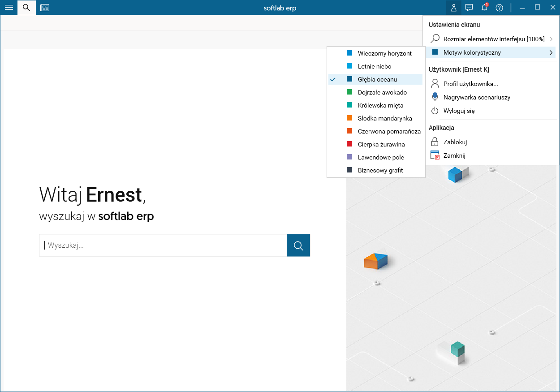Click the theme swatch beside Motyw kolorystyczny
560x392 pixels.
pos(435,52)
